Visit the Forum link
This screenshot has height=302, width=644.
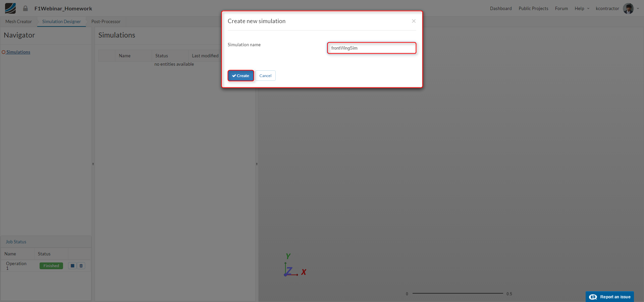click(561, 8)
